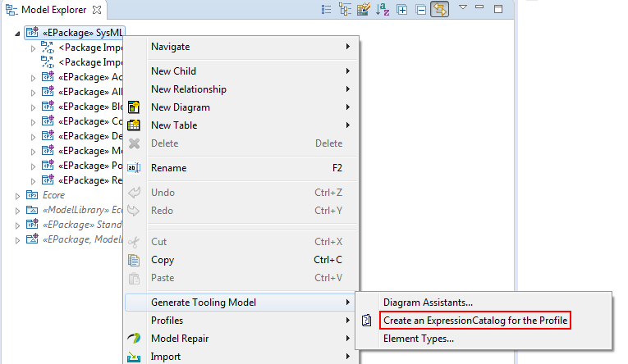Viewport: 628px width, 364px height.
Task: Open the New Diagram submenu
Action: pyautogui.click(x=242, y=107)
